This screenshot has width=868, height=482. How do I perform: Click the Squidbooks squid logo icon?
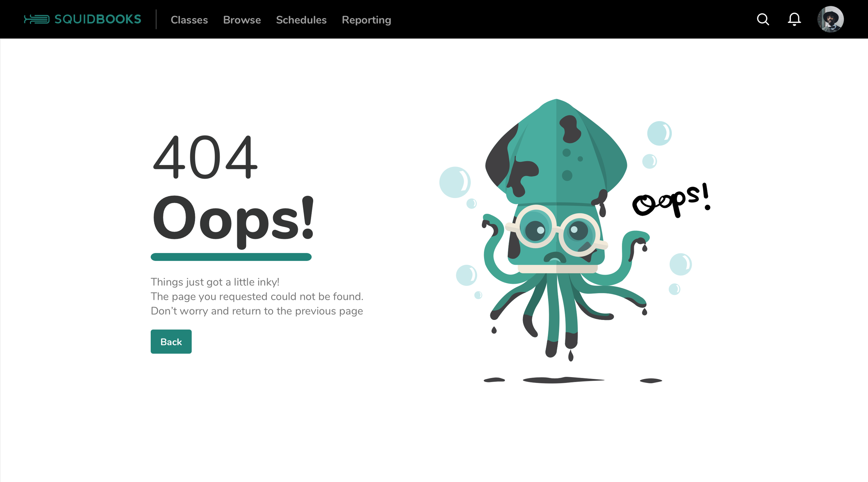coord(37,19)
